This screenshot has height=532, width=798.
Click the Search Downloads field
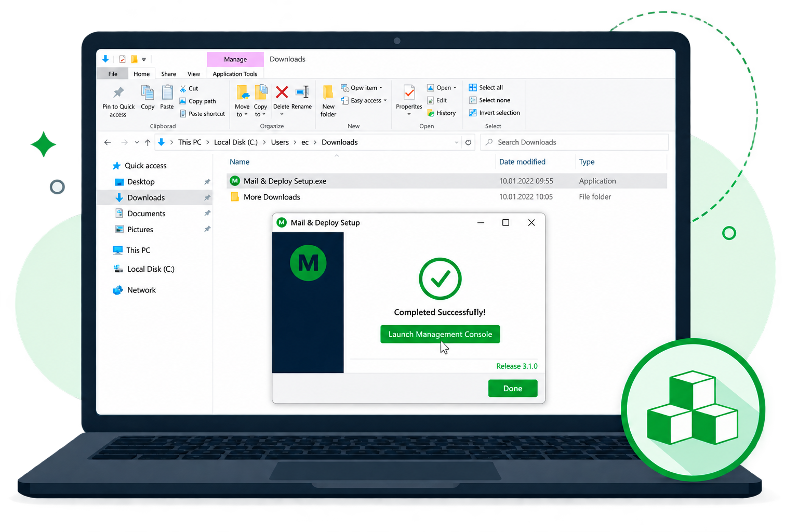coord(575,142)
